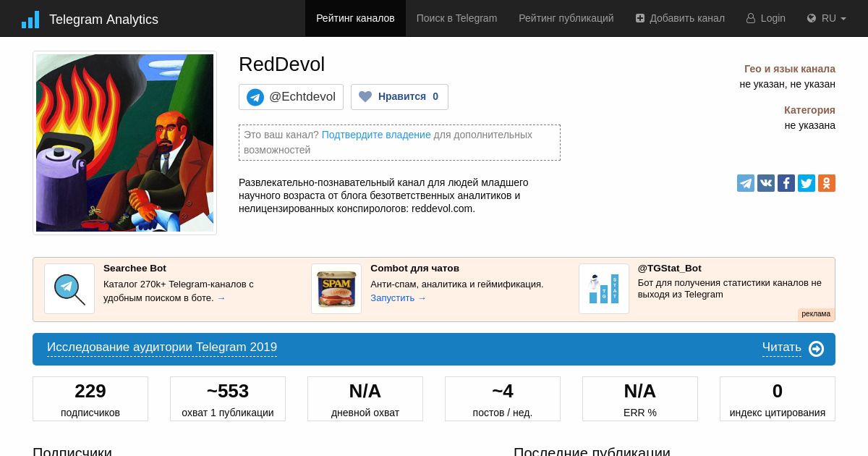Click the Combot SPAM can icon
The image size is (868, 456).
coord(336,289)
